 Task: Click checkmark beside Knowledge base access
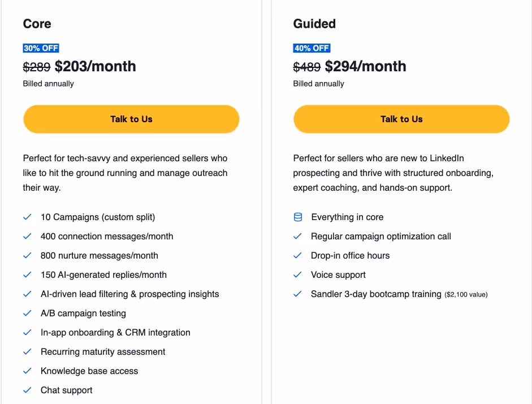click(27, 371)
